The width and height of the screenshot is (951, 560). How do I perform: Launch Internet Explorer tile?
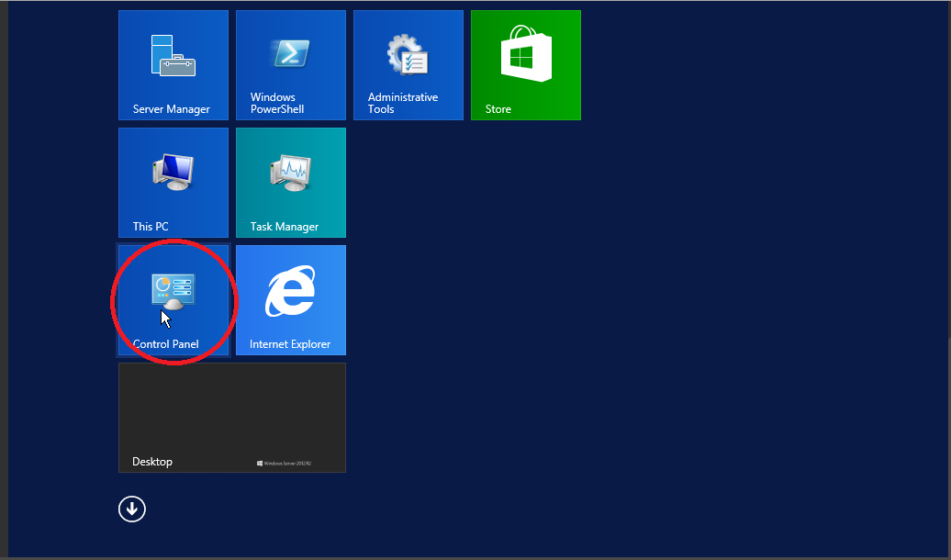291,300
